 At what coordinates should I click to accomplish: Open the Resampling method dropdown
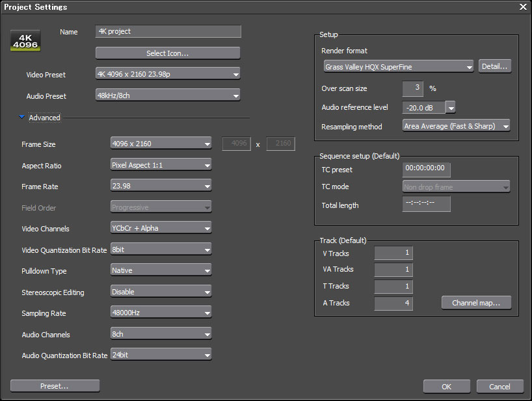pos(456,126)
